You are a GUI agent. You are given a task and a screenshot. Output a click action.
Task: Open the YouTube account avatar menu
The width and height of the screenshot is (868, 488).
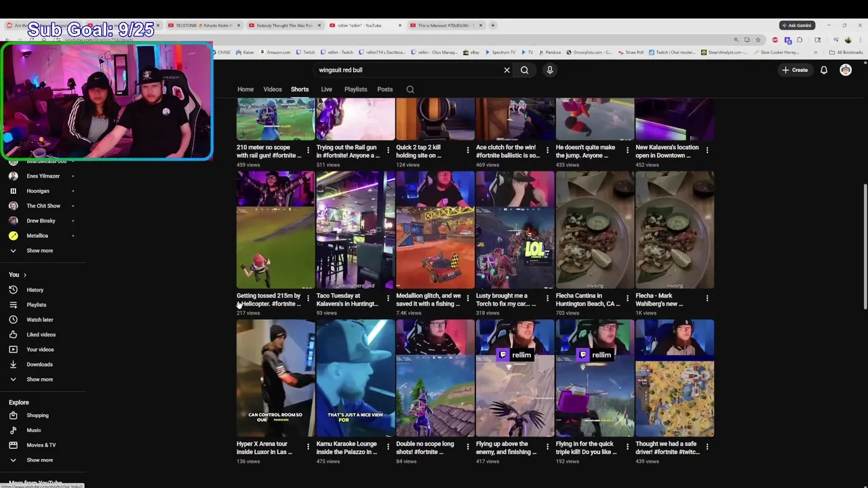pyautogui.click(x=846, y=70)
